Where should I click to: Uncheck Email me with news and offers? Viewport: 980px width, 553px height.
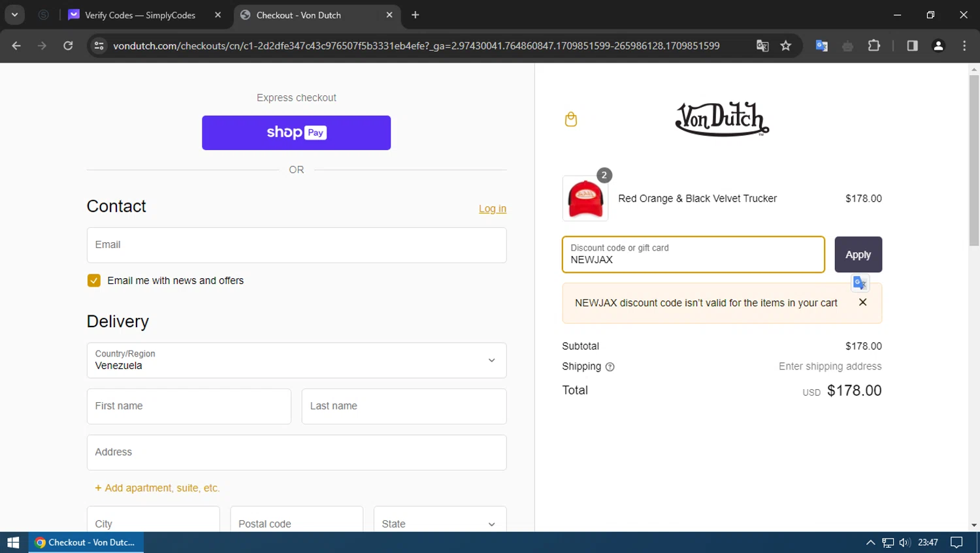pyautogui.click(x=94, y=281)
